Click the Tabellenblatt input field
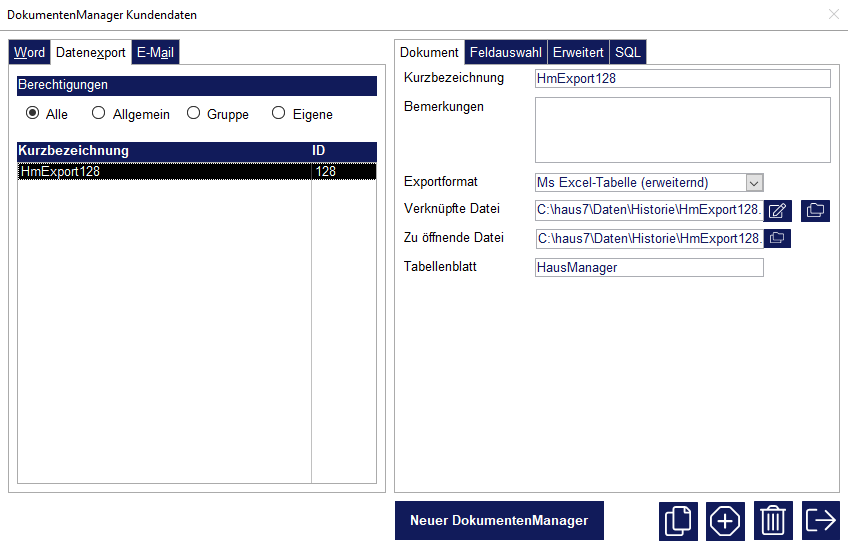The image size is (848, 547). [x=649, y=267]
